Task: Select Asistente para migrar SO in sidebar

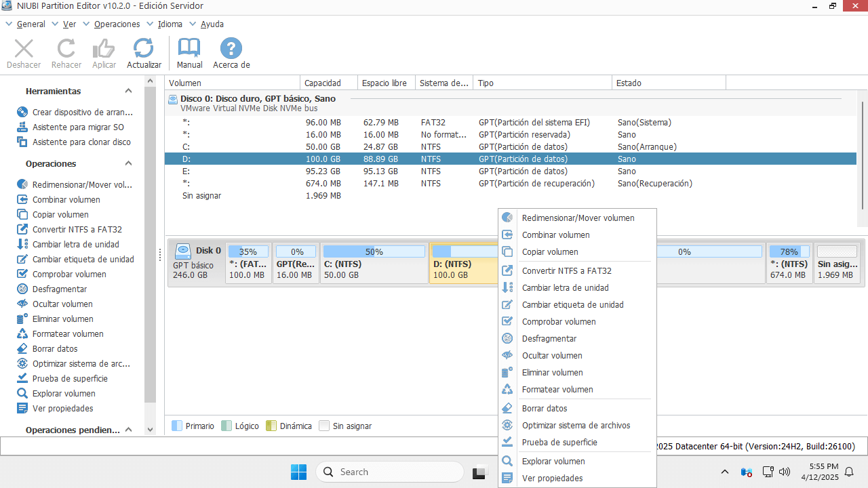Action: point(78,127)
